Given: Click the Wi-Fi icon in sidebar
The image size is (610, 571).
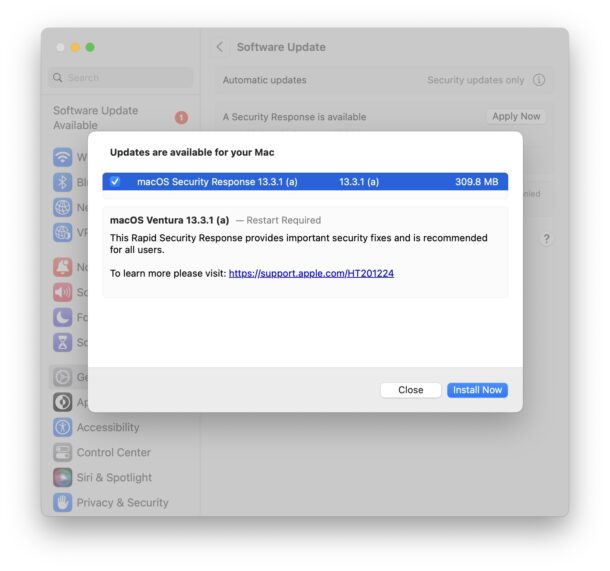Looking at the screenshot, I should point(63,157).
